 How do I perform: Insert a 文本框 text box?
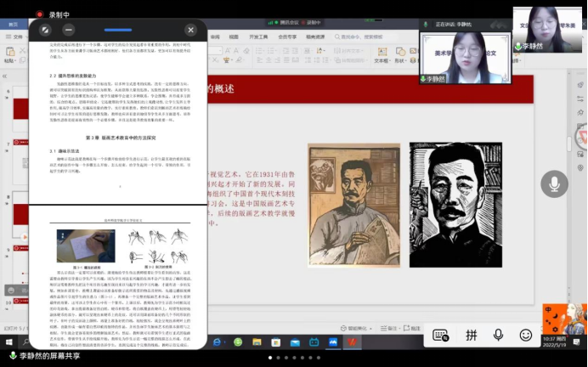click(382, 54)
